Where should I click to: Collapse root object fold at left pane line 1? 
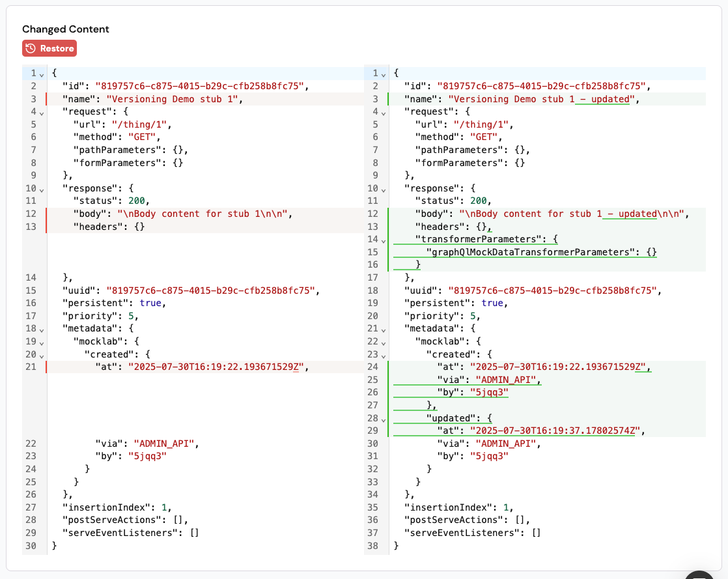pos(42,74)
